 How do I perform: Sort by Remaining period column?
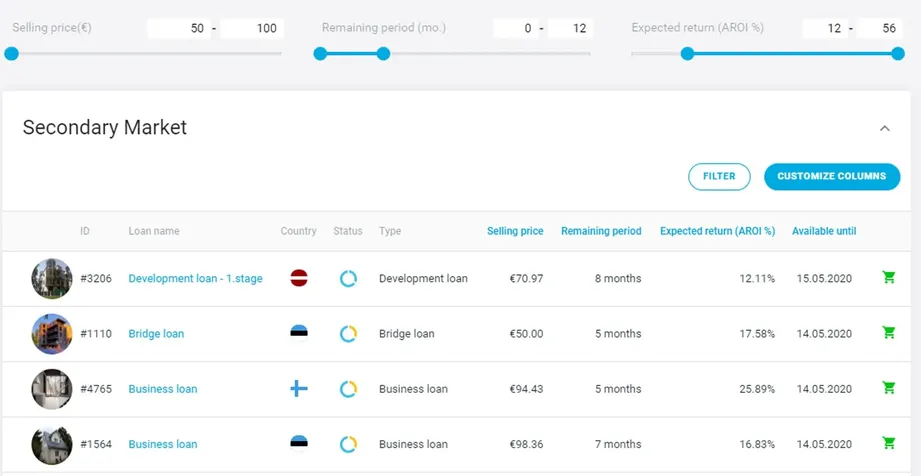[x=601, y=231]
